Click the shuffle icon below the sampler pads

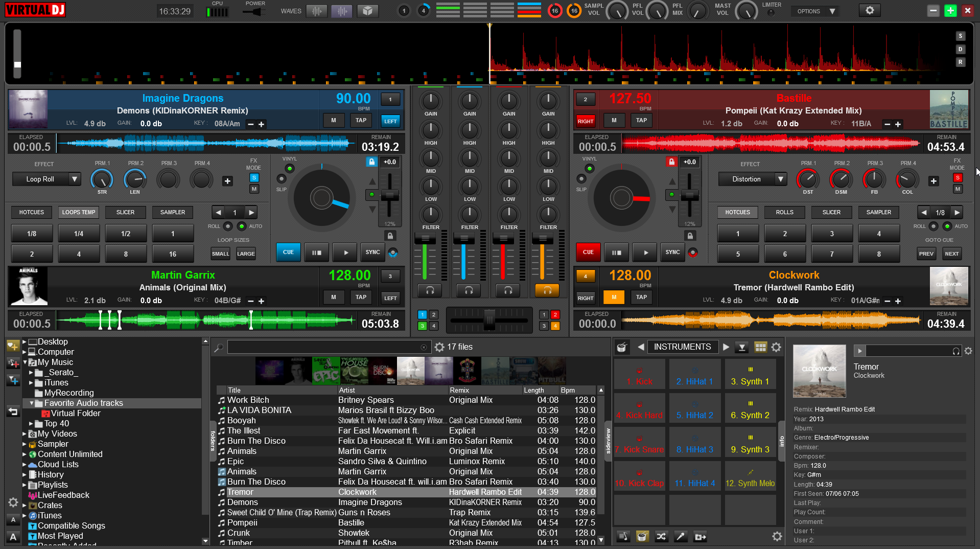click(x=661, y=536)
